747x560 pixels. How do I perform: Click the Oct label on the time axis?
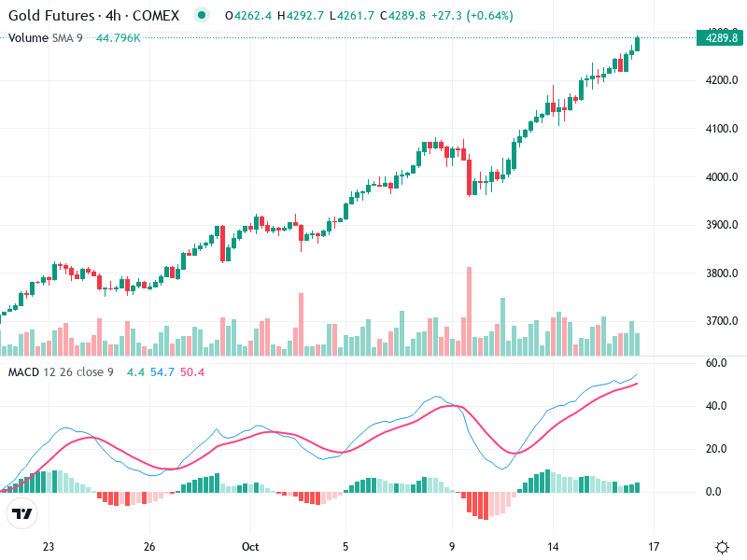point(249,547)
